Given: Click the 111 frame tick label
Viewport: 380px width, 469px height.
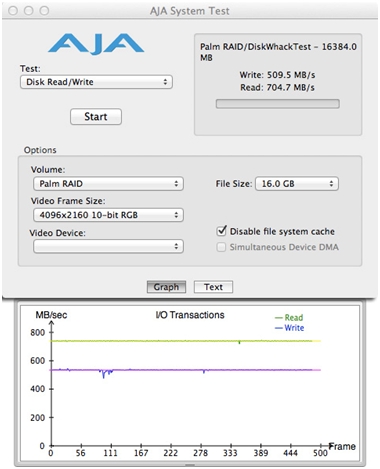Looking at the screenshot, I should coord(110,453).
